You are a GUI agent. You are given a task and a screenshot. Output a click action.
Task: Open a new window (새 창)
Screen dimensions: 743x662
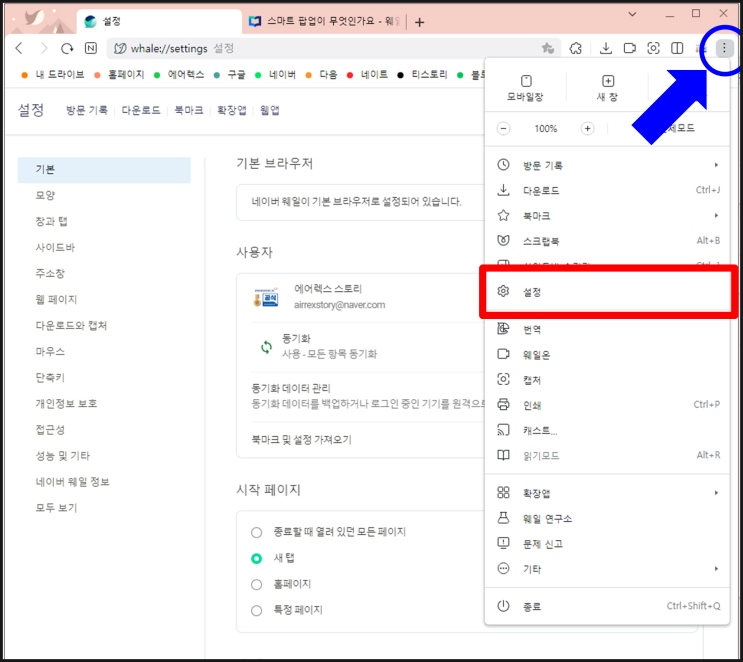click(x=607, y=88)
